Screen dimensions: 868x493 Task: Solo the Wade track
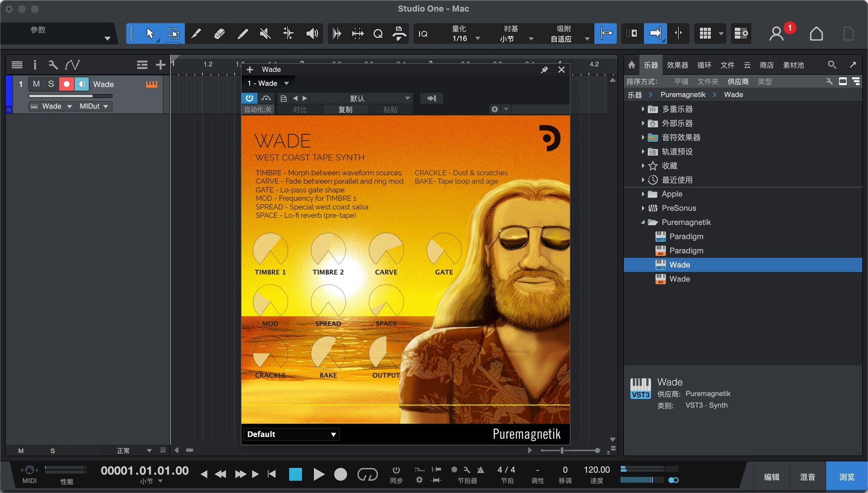[x=51, y=84]
